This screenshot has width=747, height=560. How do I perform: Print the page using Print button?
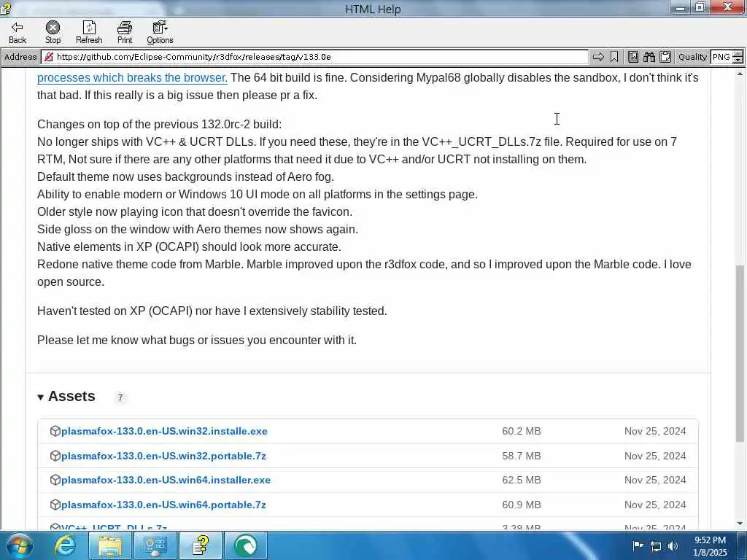point(125,33)
